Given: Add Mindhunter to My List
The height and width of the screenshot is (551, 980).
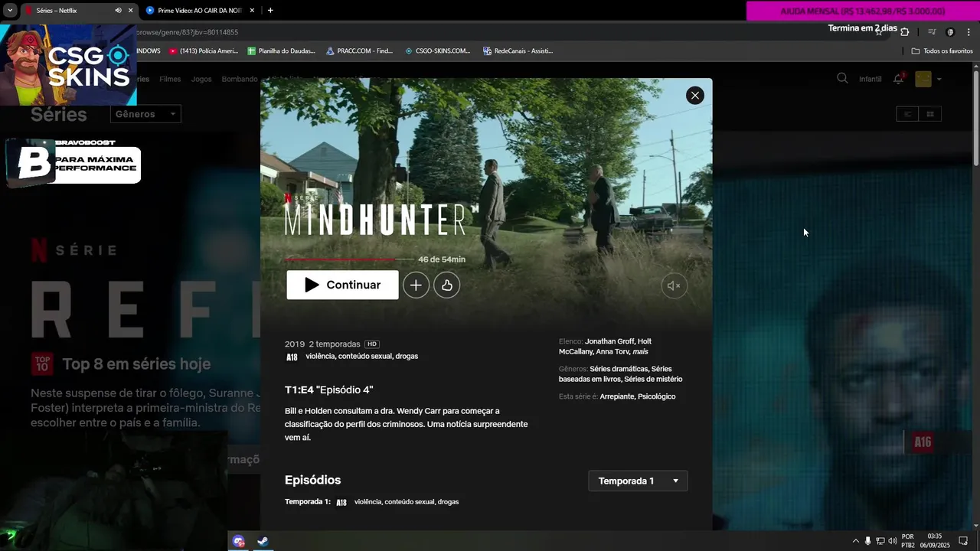Looking at the screenshot, I should click(x=416, y=285).
